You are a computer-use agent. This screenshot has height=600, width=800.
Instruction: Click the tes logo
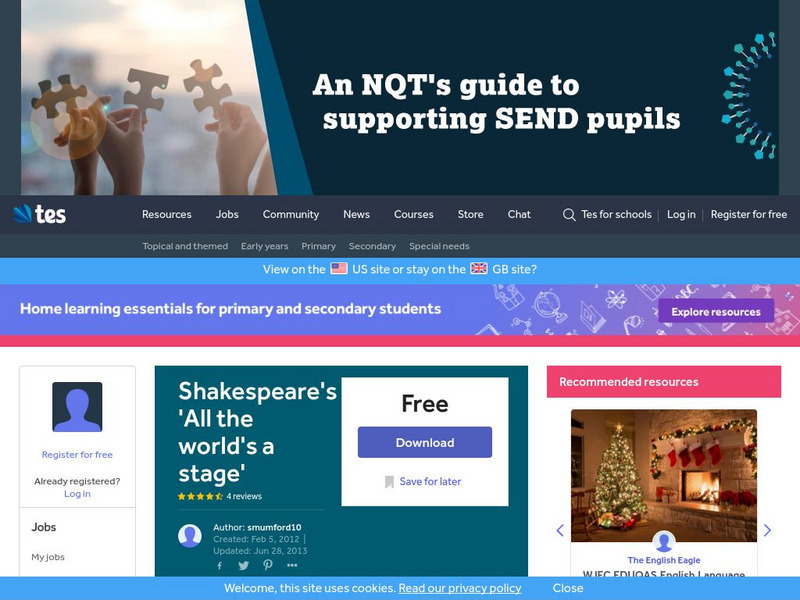point(40,214)
